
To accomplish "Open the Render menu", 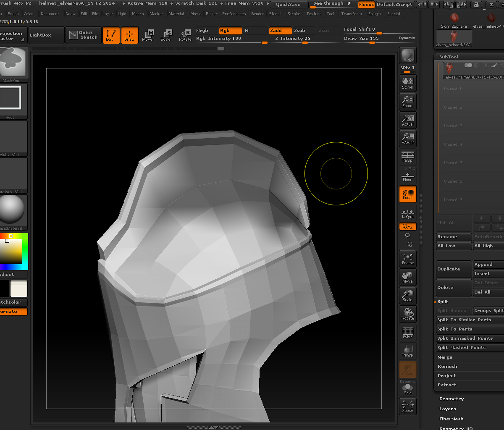I will [x=257, y=14].
